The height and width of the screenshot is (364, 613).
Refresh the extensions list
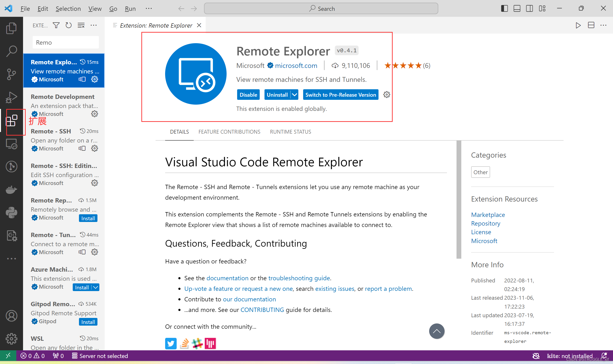68,25
